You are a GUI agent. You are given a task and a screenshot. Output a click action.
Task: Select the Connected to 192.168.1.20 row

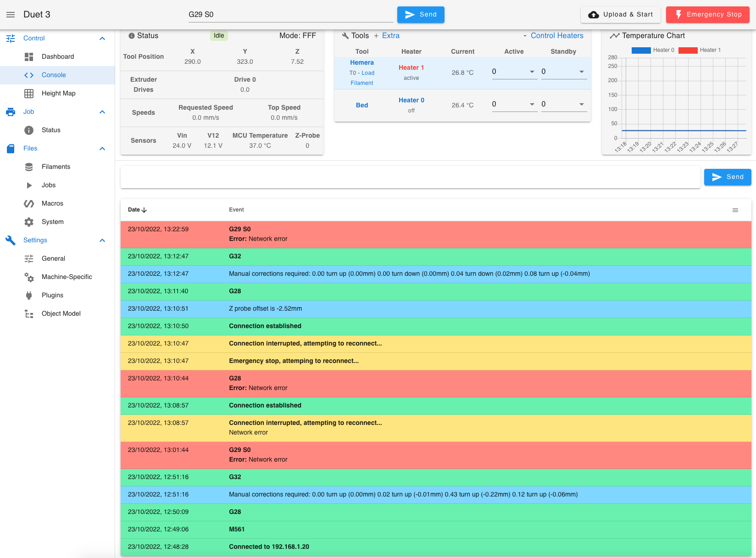pos(436,547)
